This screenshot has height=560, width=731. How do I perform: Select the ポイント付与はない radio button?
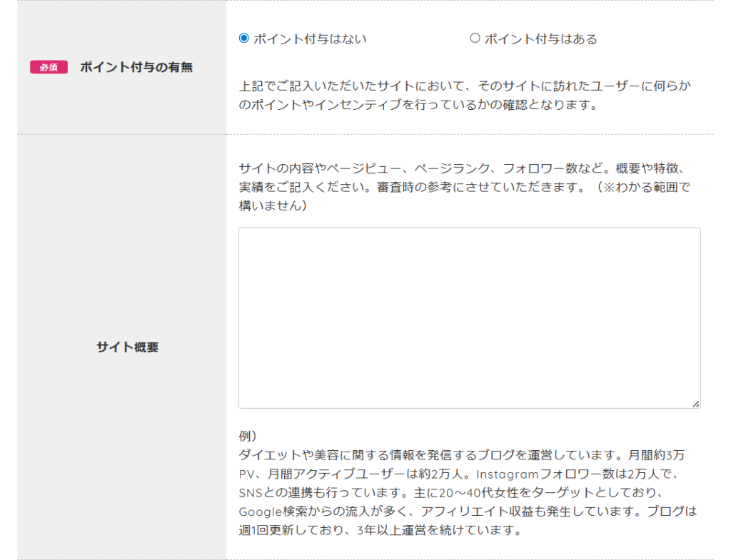coord(244,39)
